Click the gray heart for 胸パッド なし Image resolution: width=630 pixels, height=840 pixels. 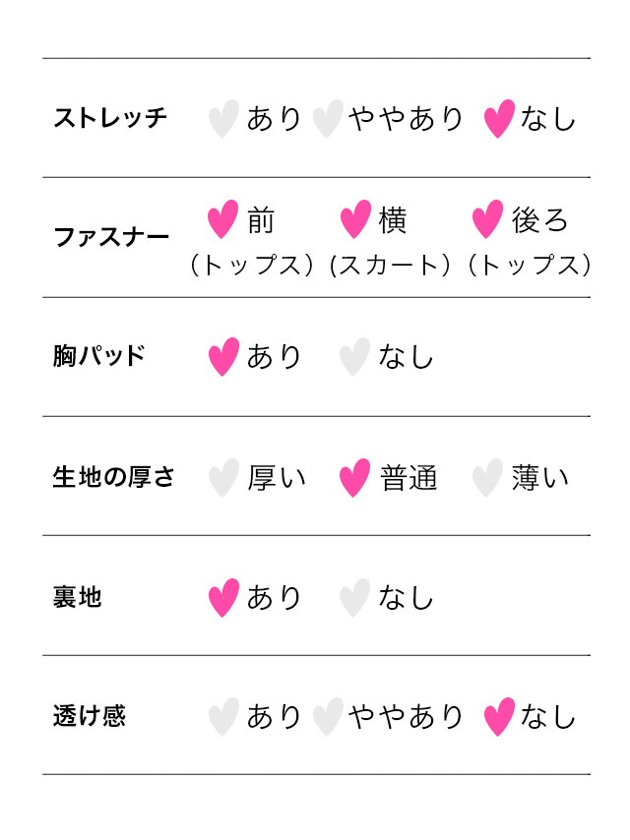pos(354,357)
